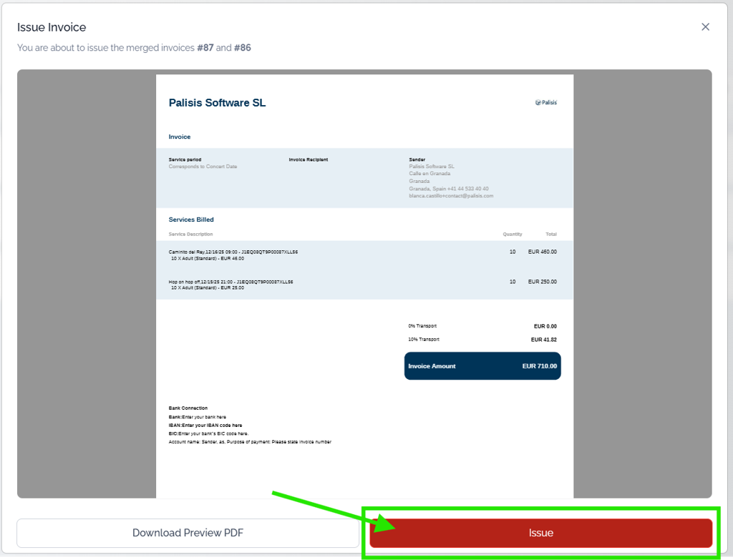Click the 'Hop on hop off' service line
Viewport: 733px width, 560px height.
click(231, 285)
